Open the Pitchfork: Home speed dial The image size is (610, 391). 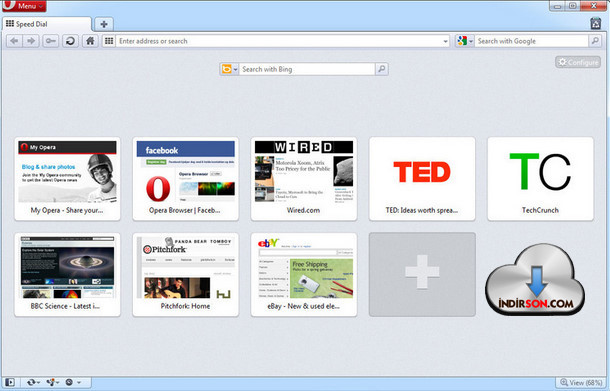pos(186,275)
